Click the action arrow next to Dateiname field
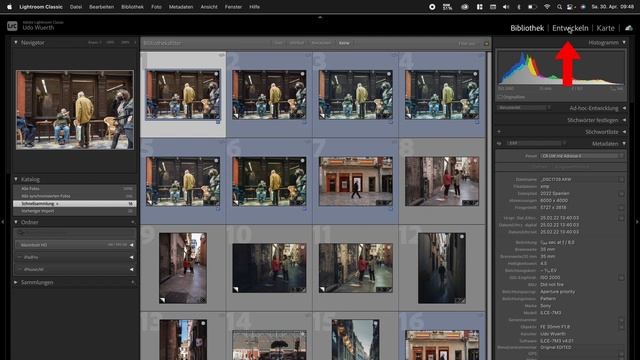 (621, 180)
